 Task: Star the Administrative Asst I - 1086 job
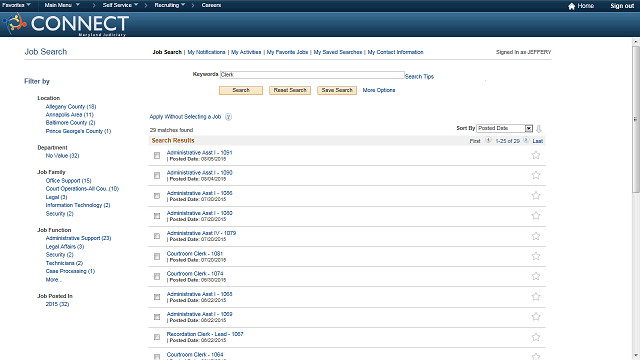pos(536,196)
